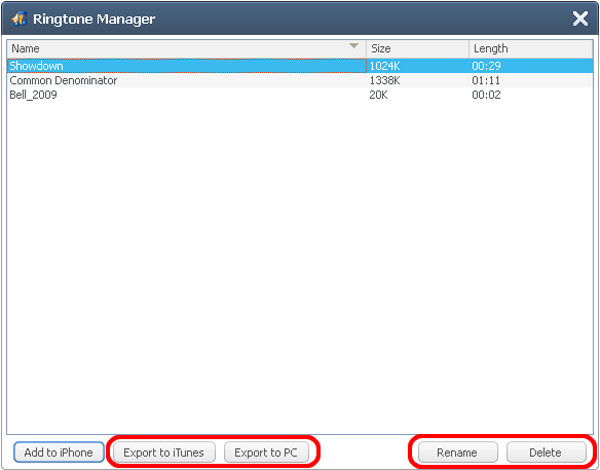Rename the selected ringtone
Screen dimensions: 600x470
[456, 453]
